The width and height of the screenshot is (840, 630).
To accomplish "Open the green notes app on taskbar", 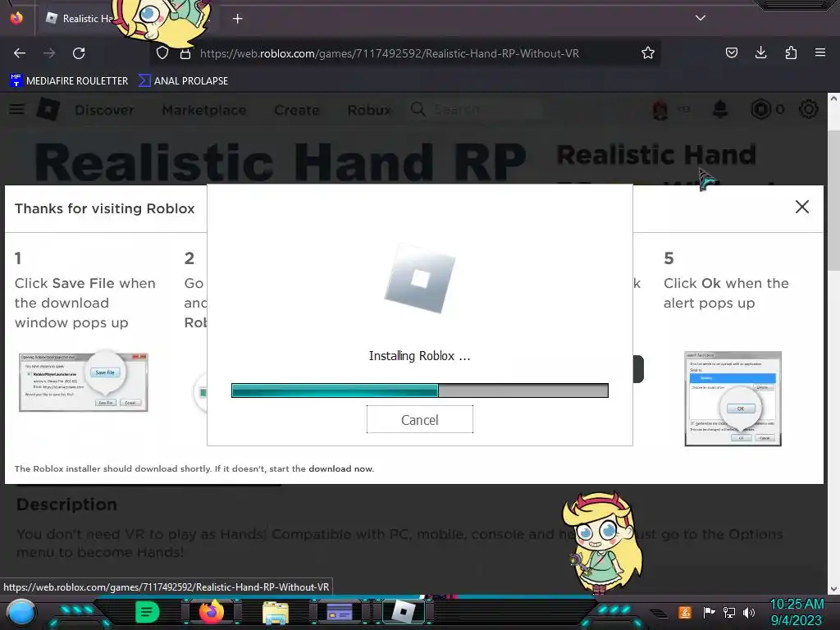I will pyautogui.click(x=146, y=612).
